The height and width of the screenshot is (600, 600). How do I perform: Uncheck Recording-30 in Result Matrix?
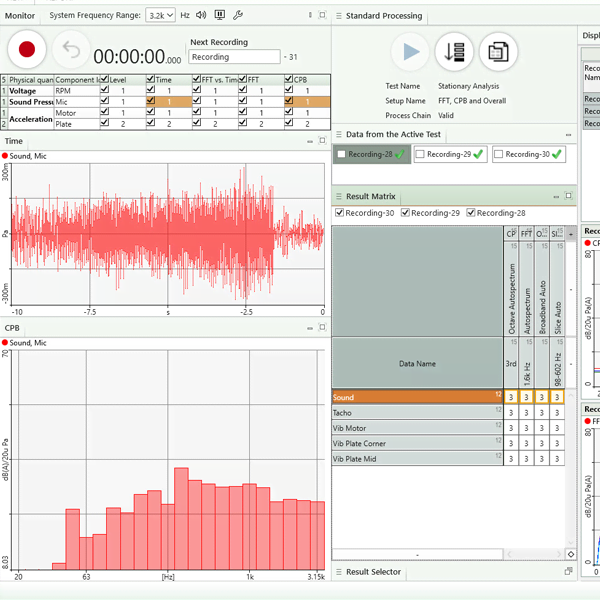(x=339, y=213)
